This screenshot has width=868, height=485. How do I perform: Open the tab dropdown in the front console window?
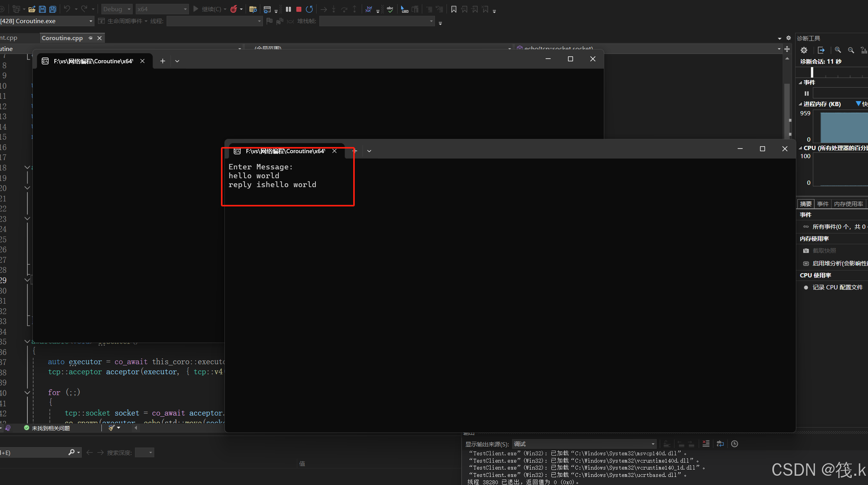369,151
